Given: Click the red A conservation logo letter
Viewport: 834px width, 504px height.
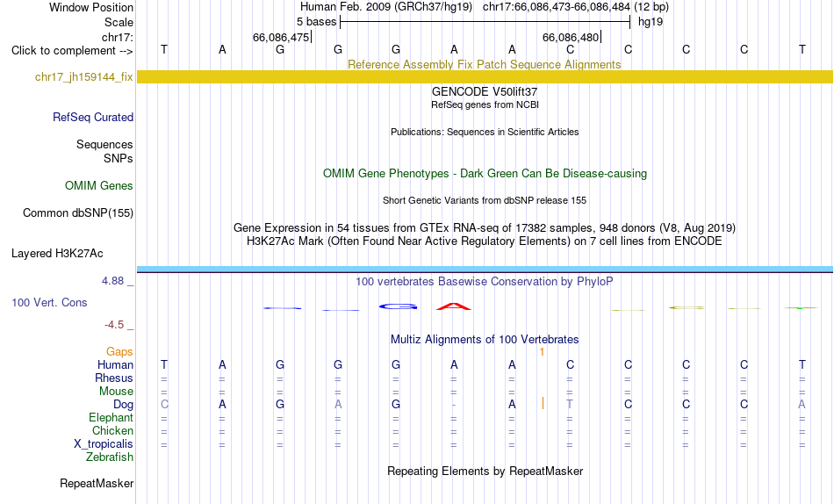Looking at the screenshot, I should pos(454,306).
